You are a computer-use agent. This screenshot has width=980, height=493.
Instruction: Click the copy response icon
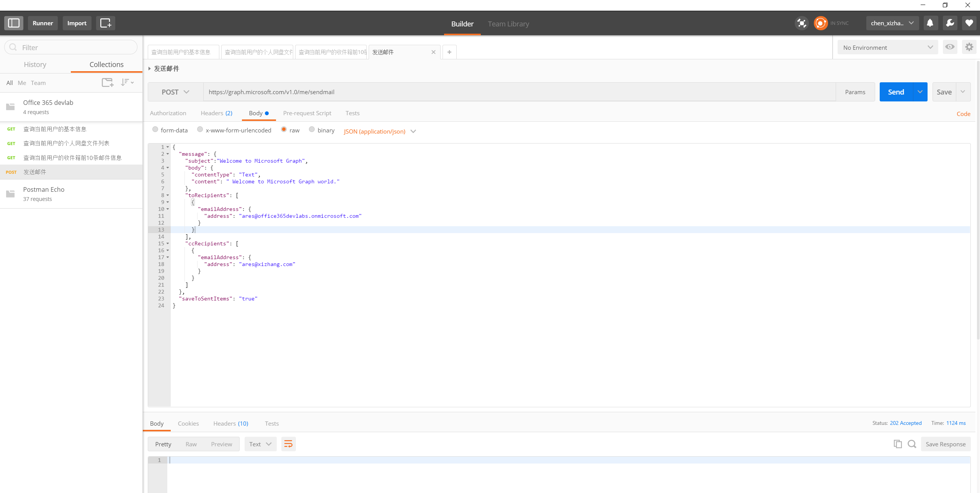[897, 444]
